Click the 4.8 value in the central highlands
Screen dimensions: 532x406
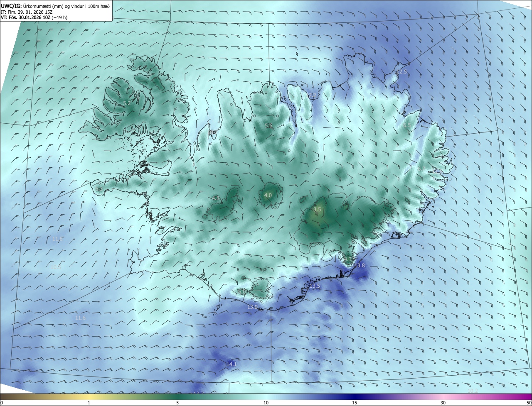coord(215,198)
